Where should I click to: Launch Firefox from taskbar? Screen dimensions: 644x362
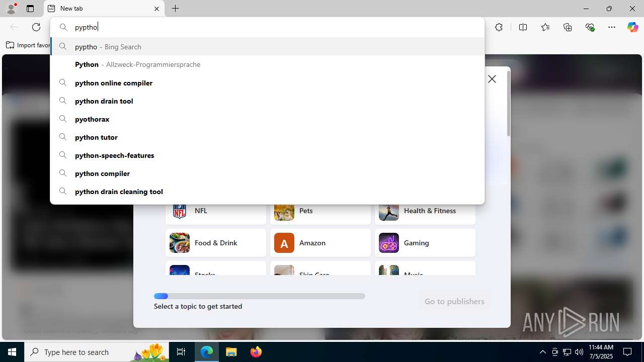(256, 352)
